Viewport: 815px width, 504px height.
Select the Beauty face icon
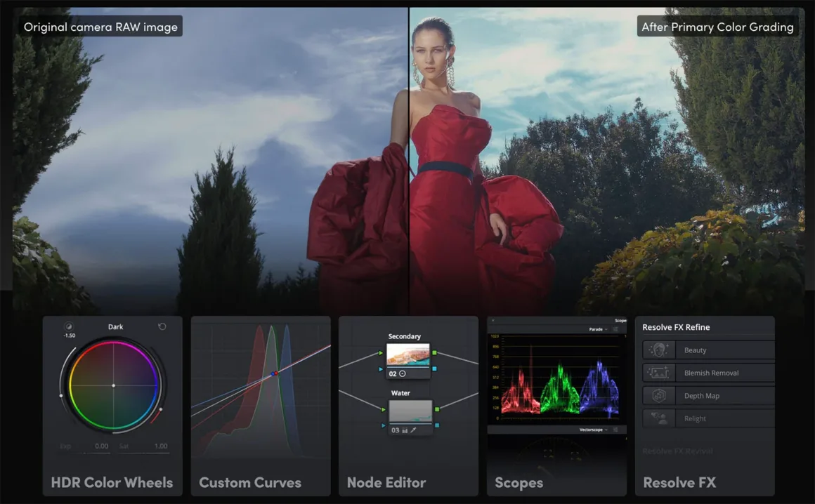point(659,350)
